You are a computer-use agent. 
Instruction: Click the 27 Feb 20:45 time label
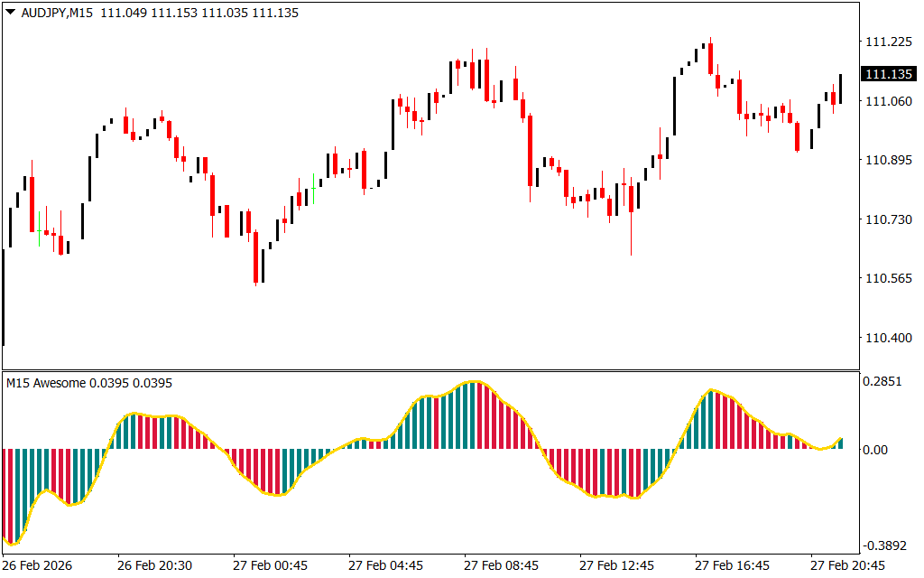point(847,565)
